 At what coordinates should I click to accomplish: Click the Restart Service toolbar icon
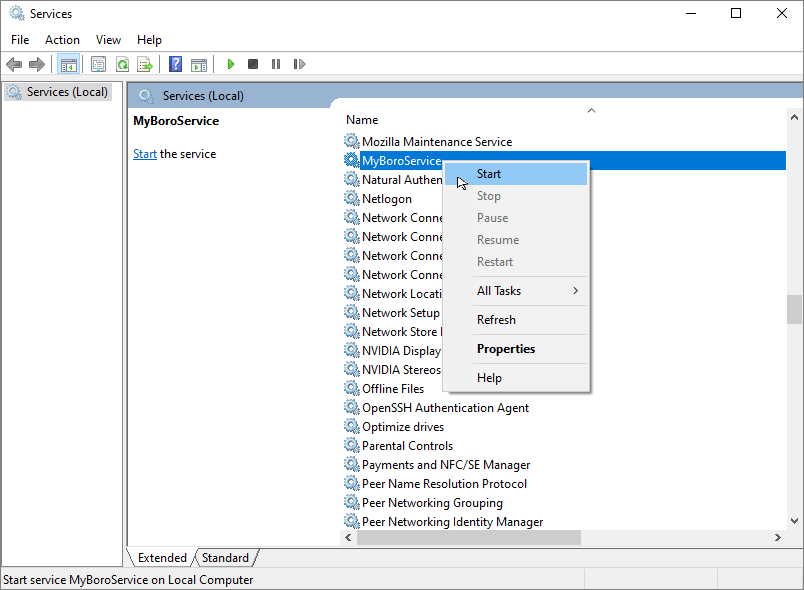(x=299, y=64)
